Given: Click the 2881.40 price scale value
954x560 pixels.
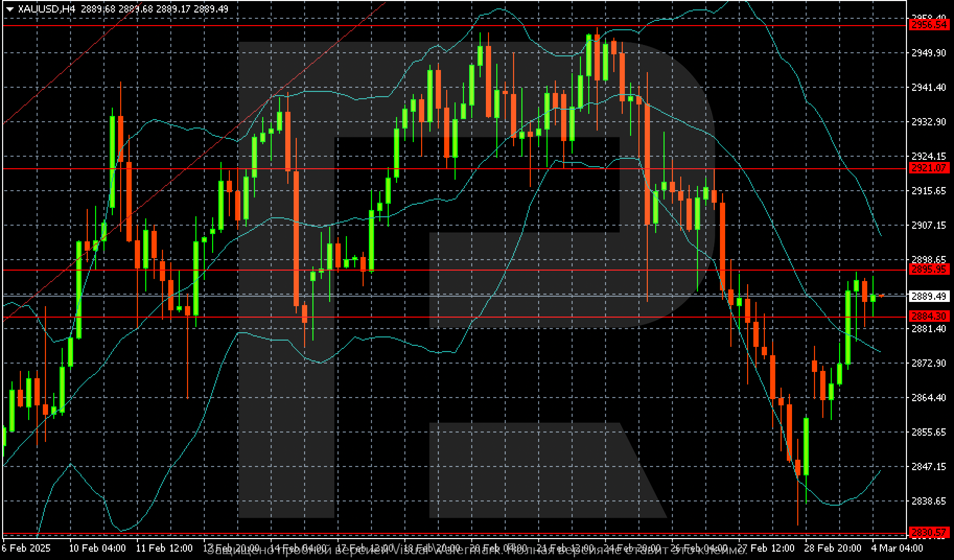Looking at the screenshot, I should pyautogui.click(x=928, y=329).
